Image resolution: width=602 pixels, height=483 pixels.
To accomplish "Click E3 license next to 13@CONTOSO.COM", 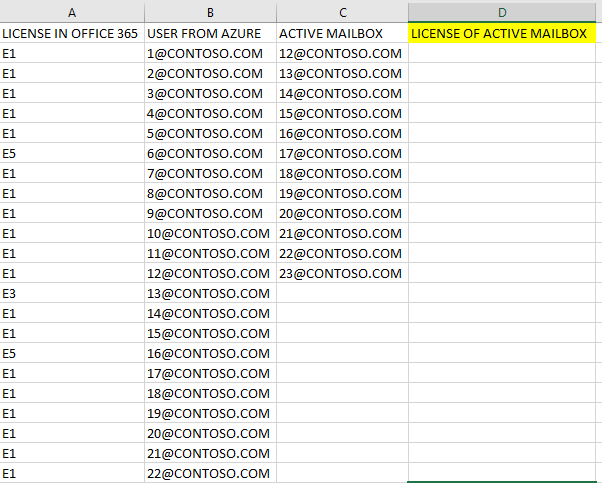I will pos(72,293).
